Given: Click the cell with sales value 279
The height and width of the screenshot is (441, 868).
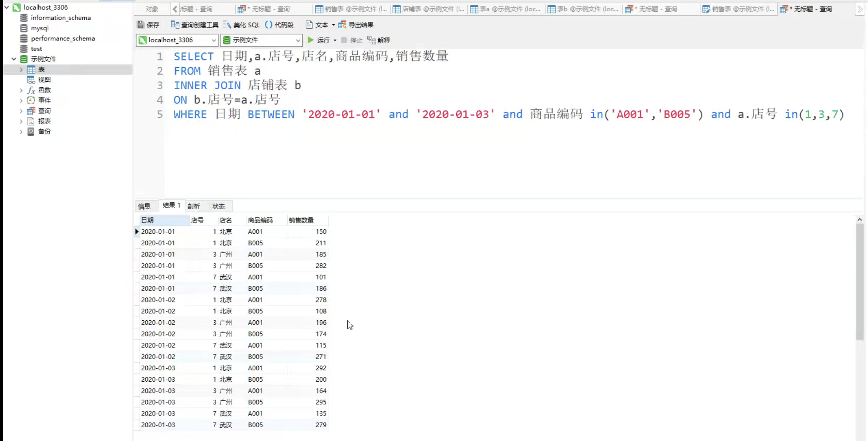Looking at the screenshot, I should 307,425.
